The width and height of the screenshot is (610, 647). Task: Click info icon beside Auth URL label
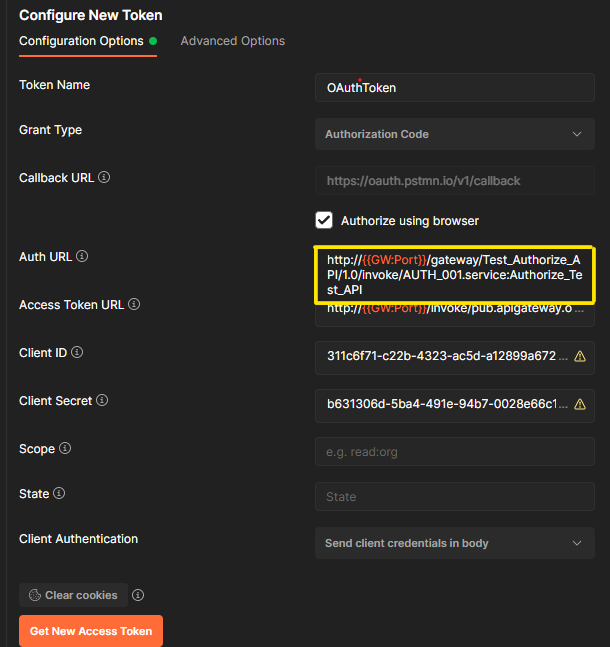[83, 257]
